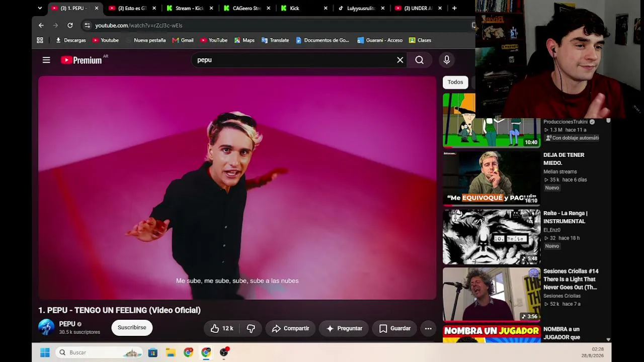Open the Reite 5:48 video thumbnail

click(492, 236)
